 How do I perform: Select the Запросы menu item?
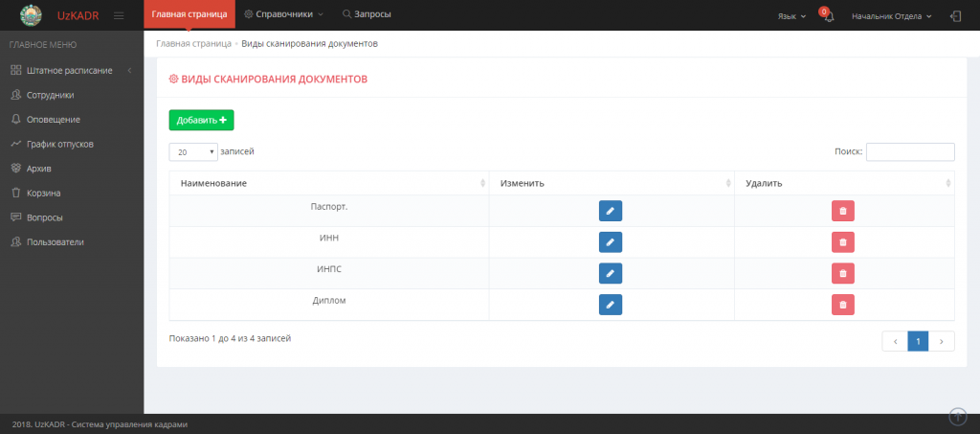pyautogui.click(x=367, y=14)
